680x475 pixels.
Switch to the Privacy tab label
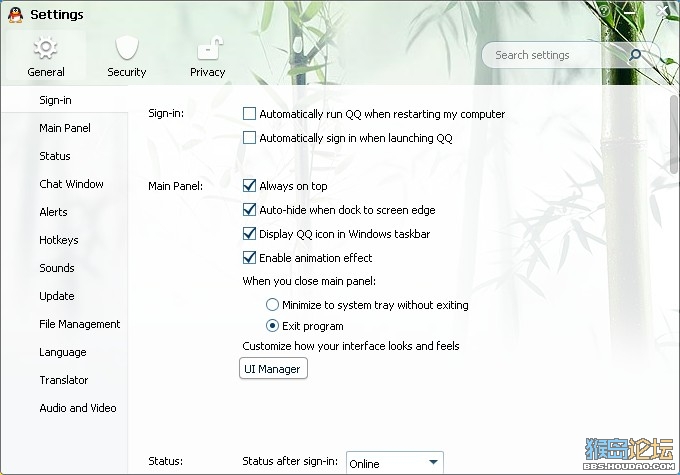pos(207,72)
